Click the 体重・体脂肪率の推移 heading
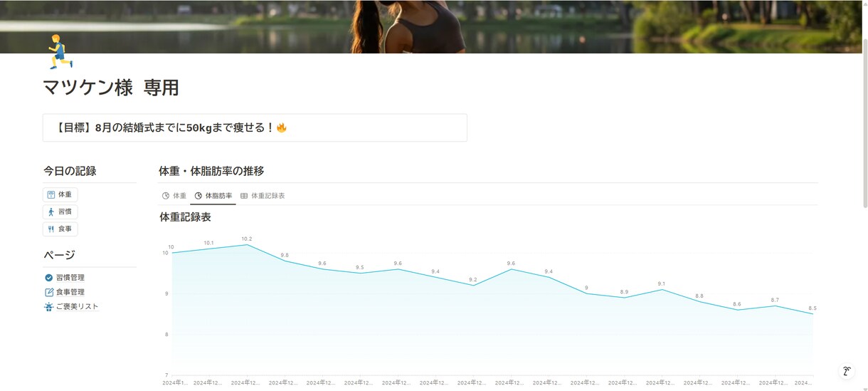 coord(211,171)
